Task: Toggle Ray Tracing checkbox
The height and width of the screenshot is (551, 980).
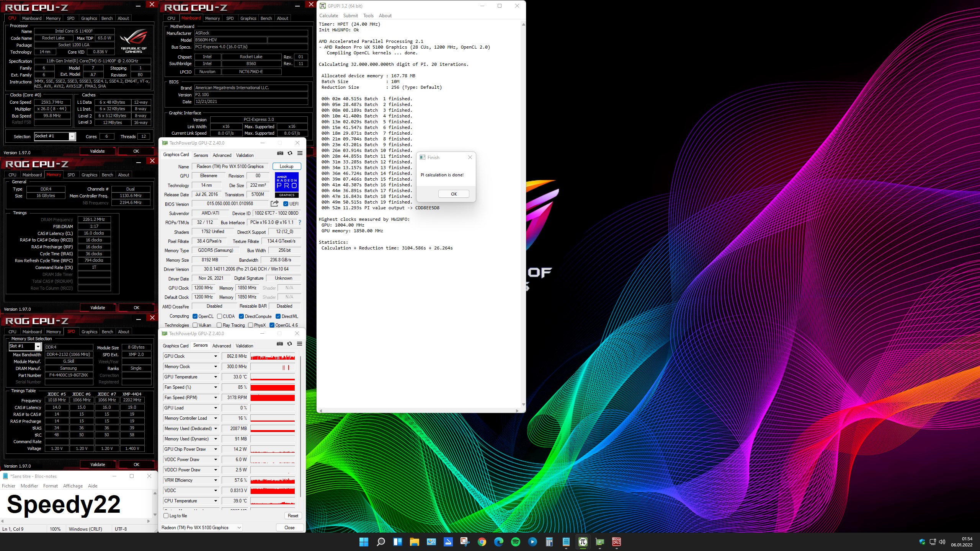Action: click(x=219, y=325)
